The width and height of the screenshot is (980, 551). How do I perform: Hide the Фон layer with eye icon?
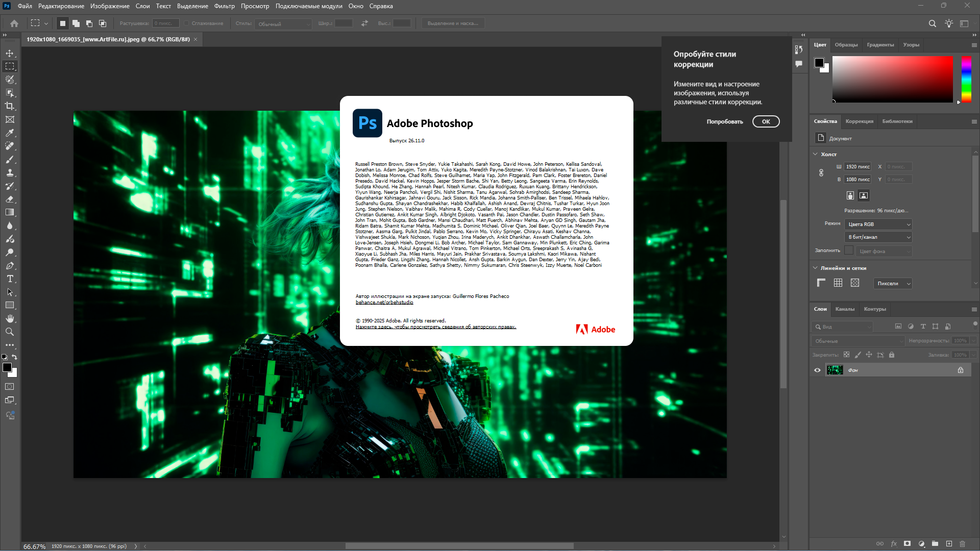(x=817, y=370)
